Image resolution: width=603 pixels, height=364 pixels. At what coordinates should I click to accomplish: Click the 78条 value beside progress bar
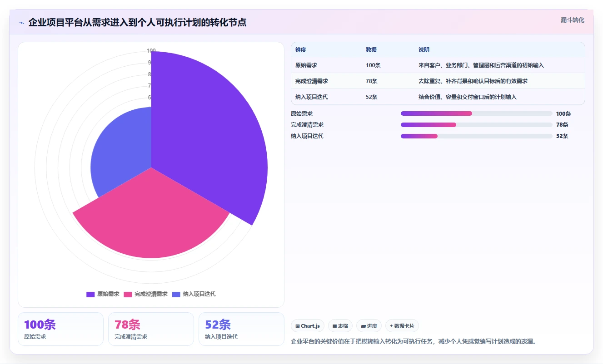(562, 125)
